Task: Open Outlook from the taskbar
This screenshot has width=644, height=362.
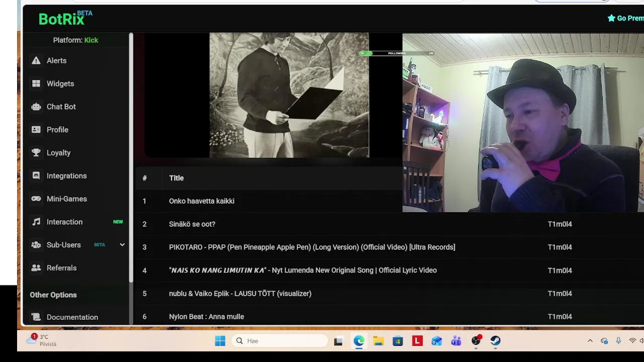Action: pyautogui.click(x=437, y=341)
